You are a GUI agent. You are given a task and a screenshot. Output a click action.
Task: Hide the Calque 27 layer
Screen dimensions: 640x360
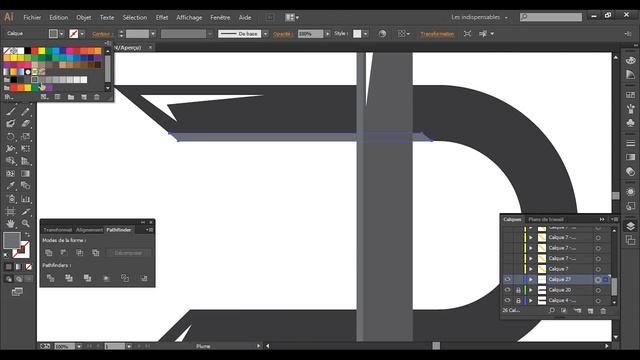tap(507, 279)
